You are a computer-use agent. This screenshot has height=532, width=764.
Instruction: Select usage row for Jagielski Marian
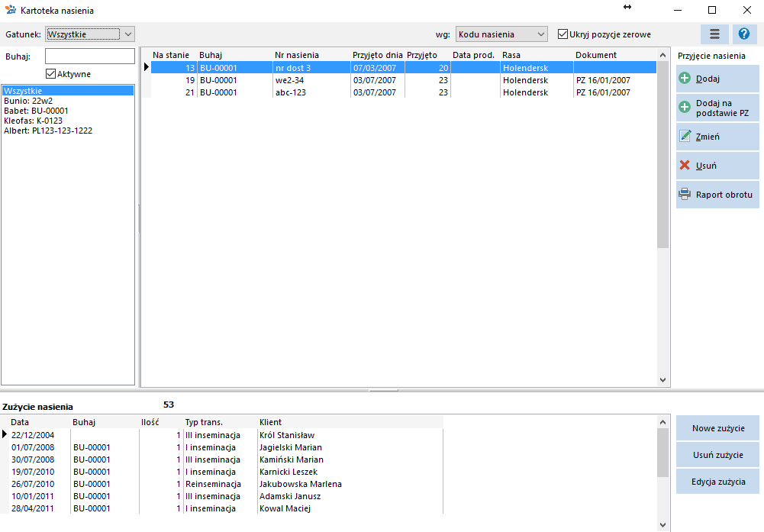(226, 447)
